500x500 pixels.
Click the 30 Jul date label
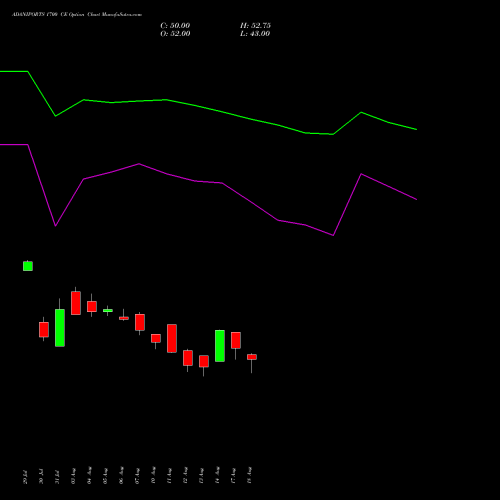point(41,477)
